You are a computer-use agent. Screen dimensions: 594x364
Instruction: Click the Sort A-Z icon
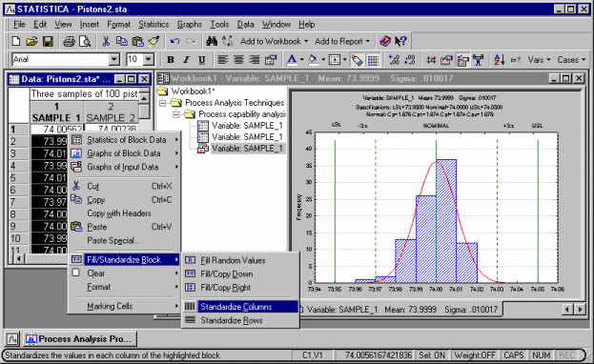(x=499, y=59)
